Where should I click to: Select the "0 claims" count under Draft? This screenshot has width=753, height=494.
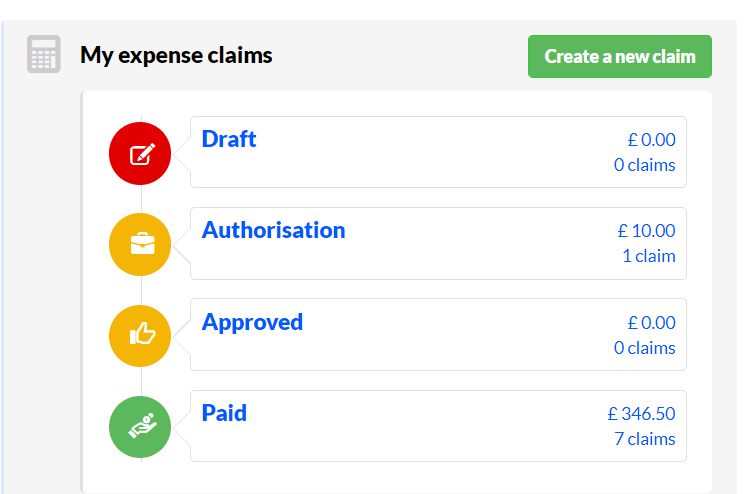(x=644, y=165)
